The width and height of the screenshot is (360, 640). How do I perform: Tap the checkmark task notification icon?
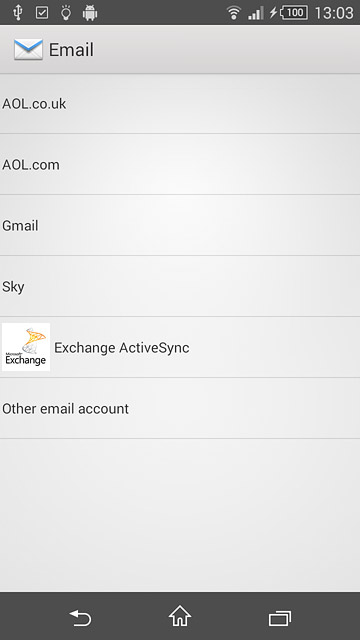pyautogui.click(x=42, y=13)
